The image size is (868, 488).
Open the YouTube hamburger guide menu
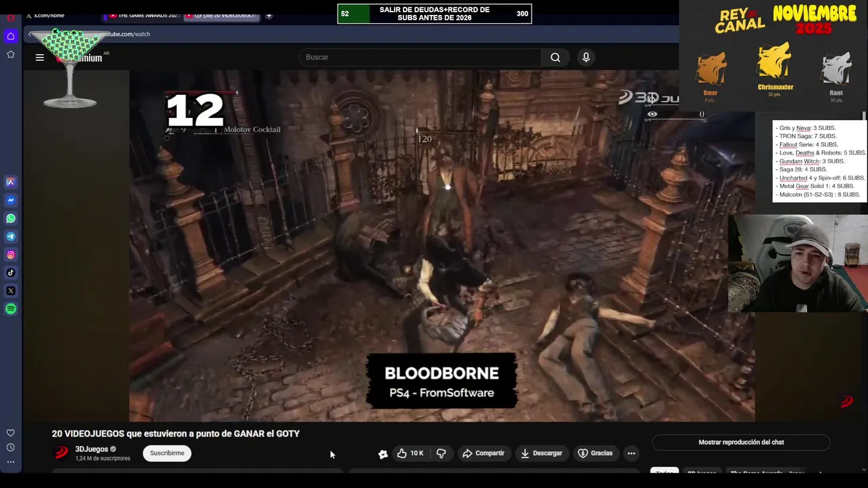click(x=40, y=58)
